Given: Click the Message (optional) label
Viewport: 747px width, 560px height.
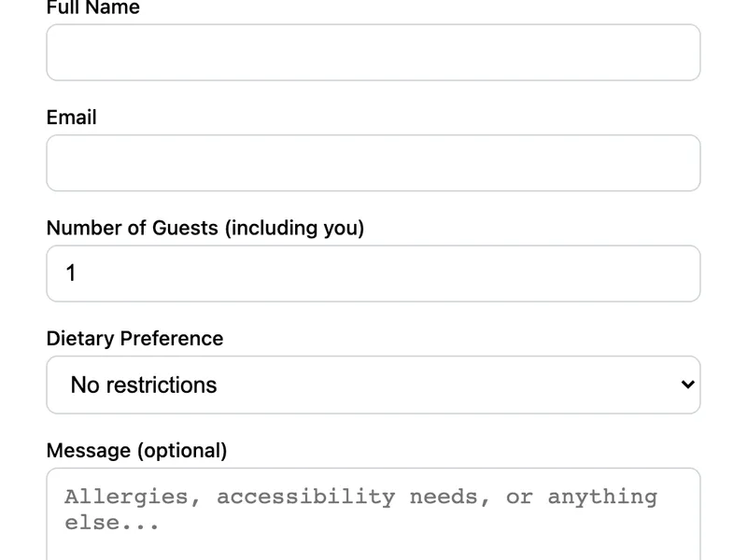Looking at the screenshot, I should [x=136, y=450].
